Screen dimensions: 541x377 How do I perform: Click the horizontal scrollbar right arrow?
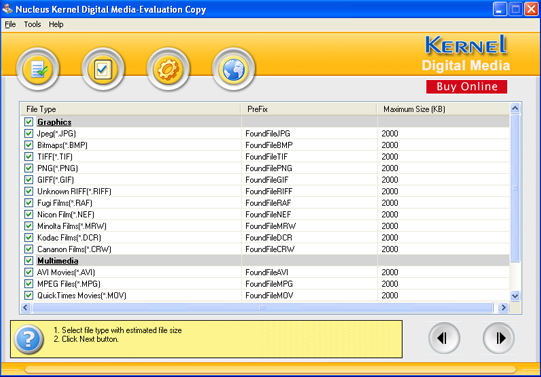503,307
